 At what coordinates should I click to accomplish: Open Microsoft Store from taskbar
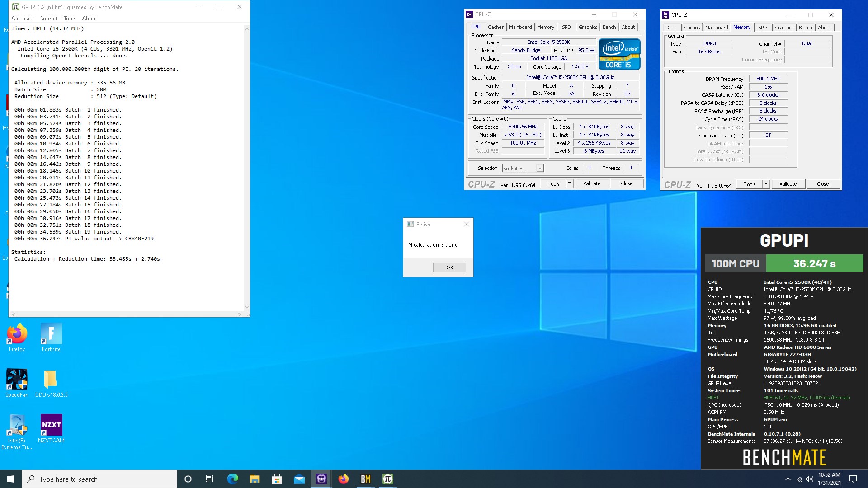pyautogui.click(x=277, y=479)
